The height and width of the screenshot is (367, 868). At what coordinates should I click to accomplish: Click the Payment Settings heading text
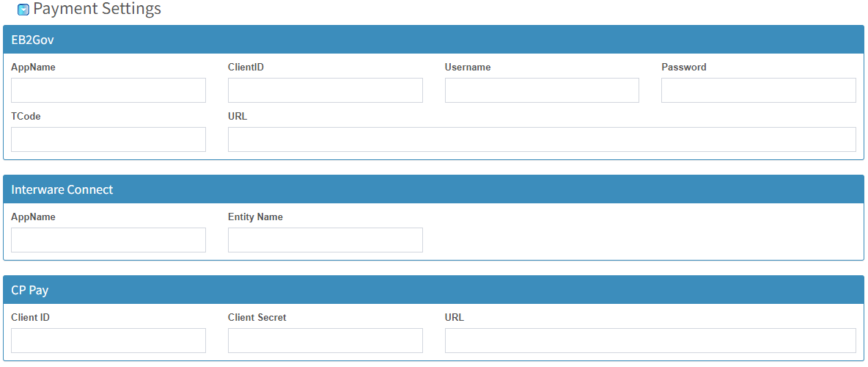[x=98, y=9]
